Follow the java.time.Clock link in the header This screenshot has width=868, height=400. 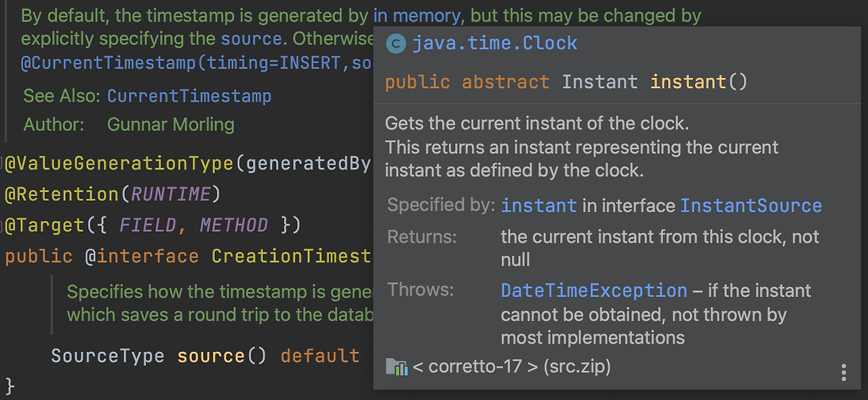click(494, 43)
